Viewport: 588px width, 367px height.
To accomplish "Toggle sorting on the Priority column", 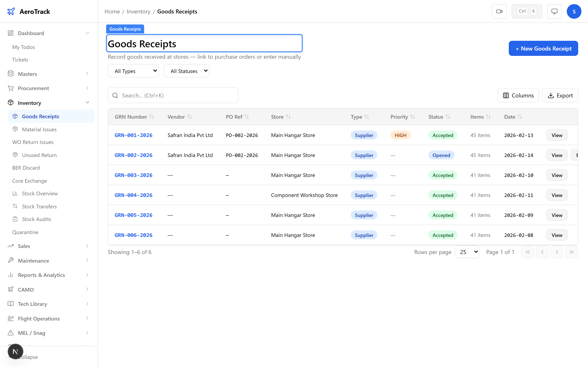I will pyautogui.click(x=413, y=117).
